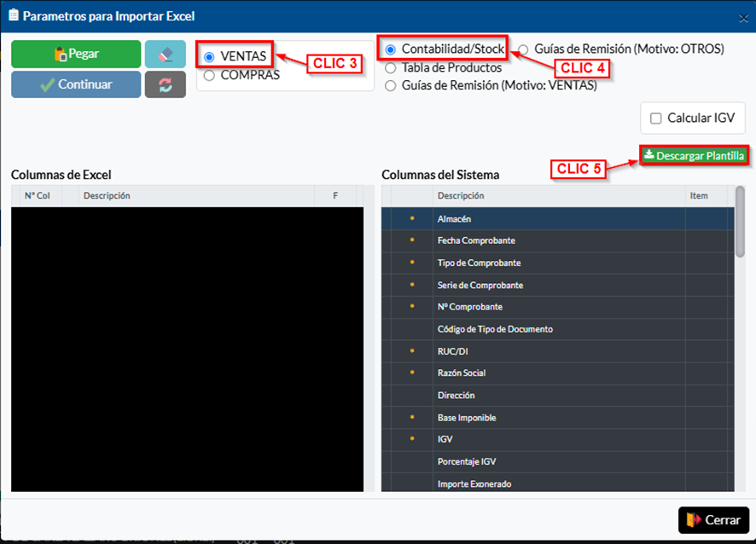This screenshot has width=756, height=544.
Task: Click the Descripción header in Columnas del Sistema
Action: point(461,196)
